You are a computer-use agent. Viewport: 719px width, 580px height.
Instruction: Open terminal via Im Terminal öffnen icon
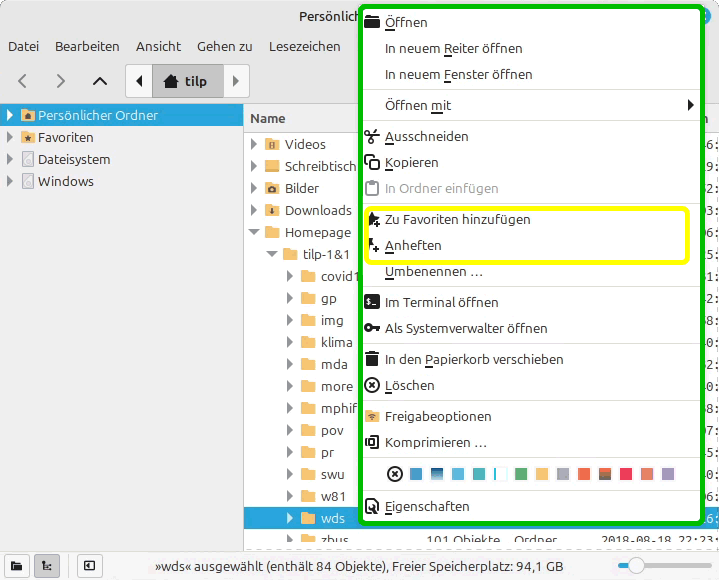372,302
